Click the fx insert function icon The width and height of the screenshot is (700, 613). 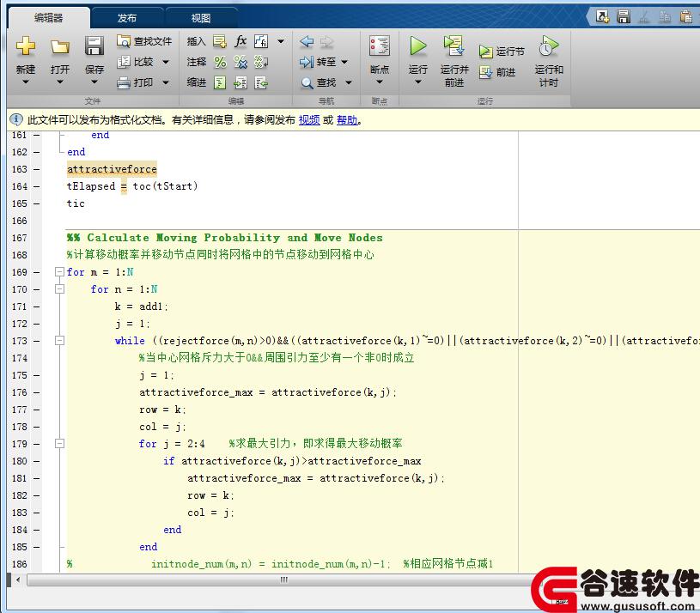click(240, 41)
